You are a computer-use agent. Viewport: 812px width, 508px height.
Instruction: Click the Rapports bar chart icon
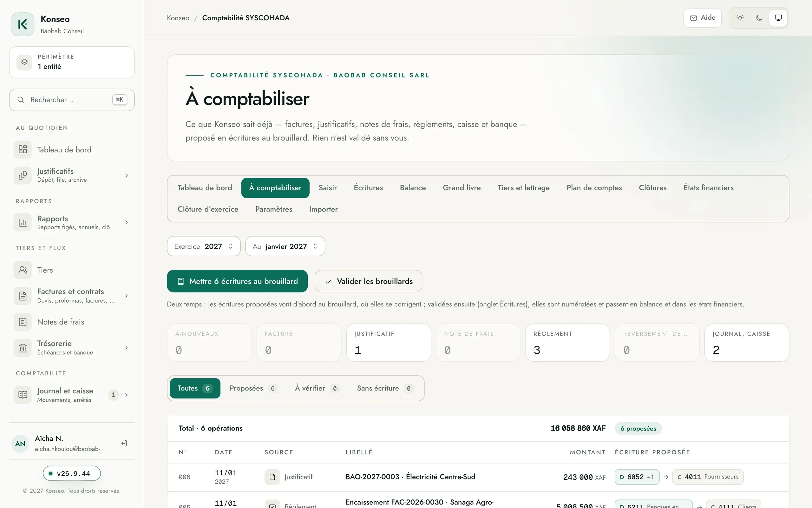coord(23,223)
